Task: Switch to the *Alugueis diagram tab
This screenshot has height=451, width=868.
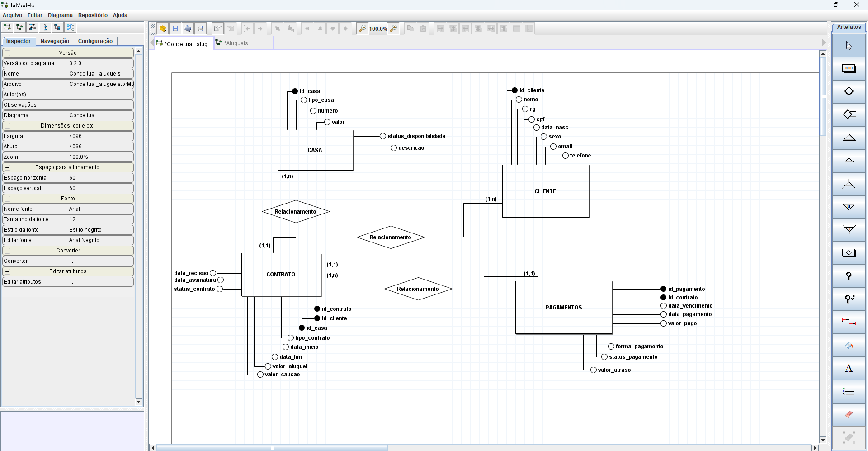Action: [243, 43]
